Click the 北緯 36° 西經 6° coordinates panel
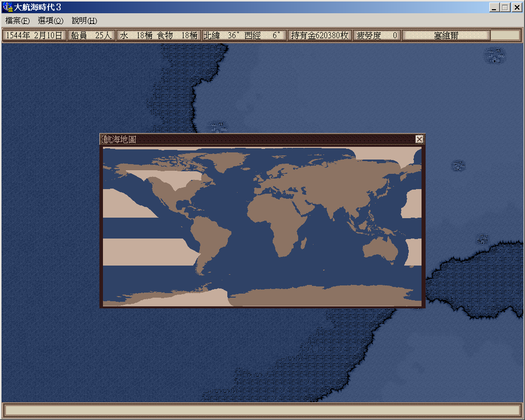 click(243, 35)
